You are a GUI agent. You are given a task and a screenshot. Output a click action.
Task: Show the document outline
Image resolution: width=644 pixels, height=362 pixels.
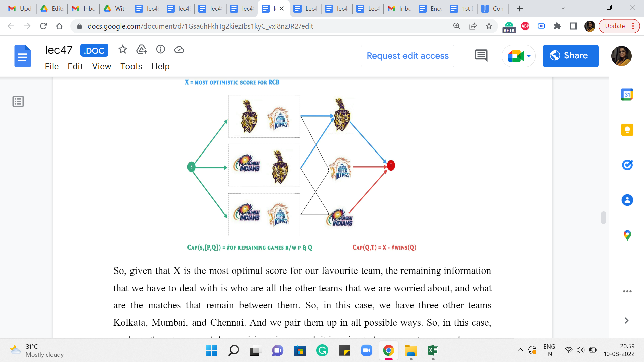tap(18, 101)
